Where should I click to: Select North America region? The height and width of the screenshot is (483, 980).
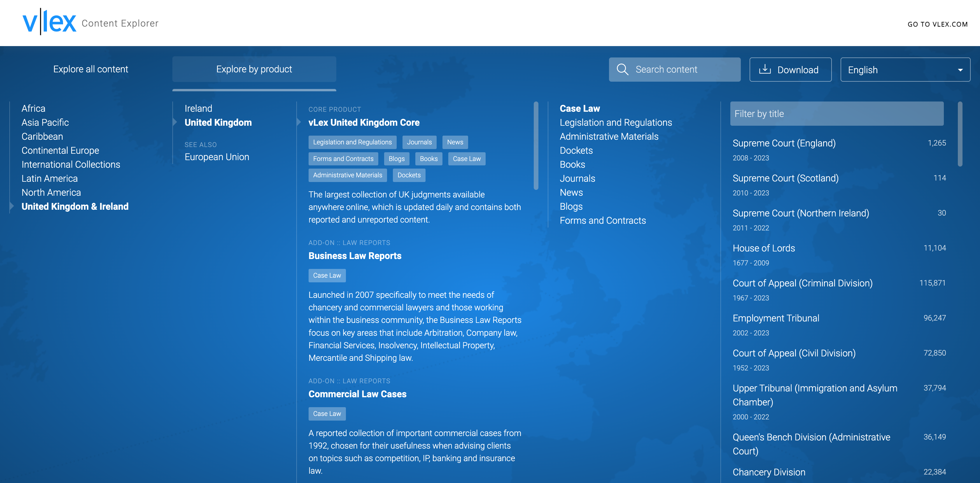pos(51,192)
